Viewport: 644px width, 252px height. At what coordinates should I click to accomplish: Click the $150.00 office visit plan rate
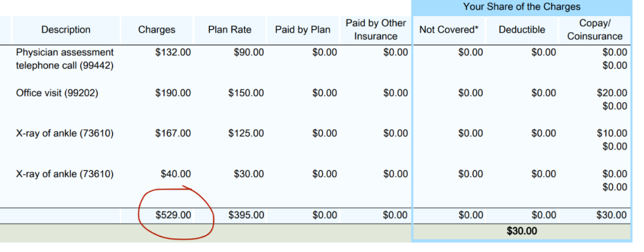[246, 93]
